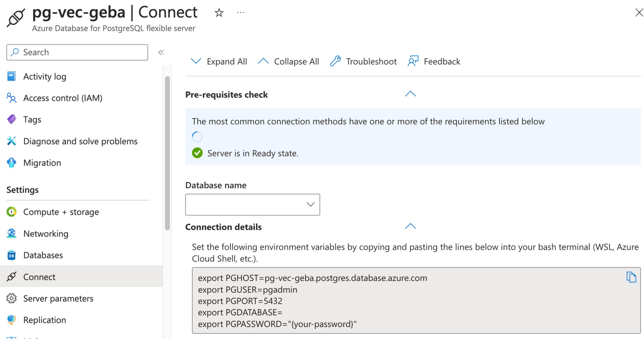
Task: Click the 'Server is in Ready state.' text
Action: click(x=253, y=153)
